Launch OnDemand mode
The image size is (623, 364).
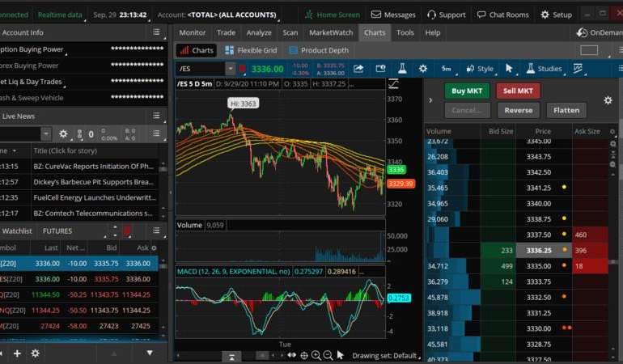point(600,32)
